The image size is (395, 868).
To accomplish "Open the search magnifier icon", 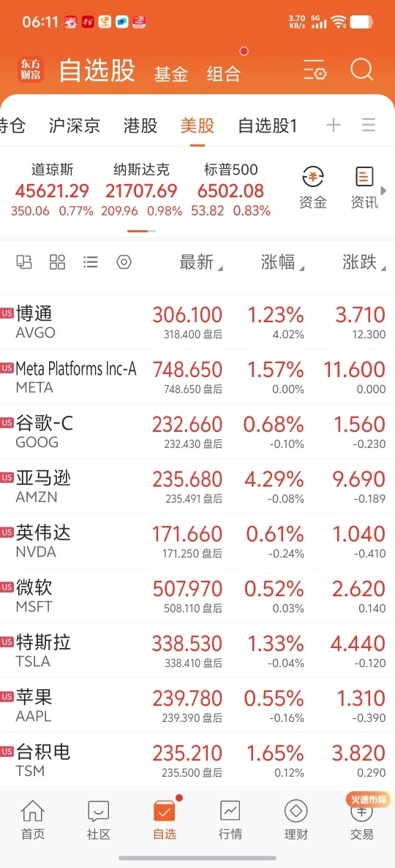I will point(362,71).
